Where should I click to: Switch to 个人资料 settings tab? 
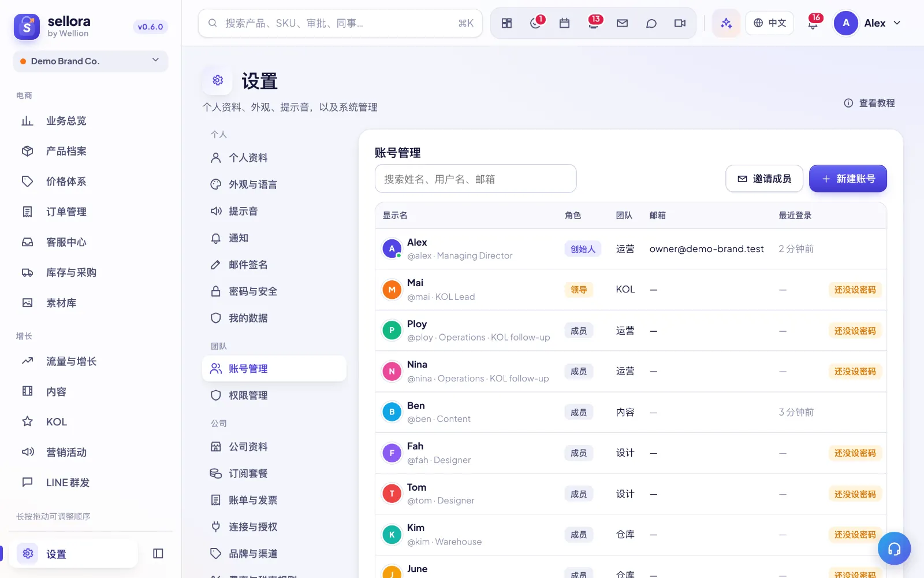point(274,158)
